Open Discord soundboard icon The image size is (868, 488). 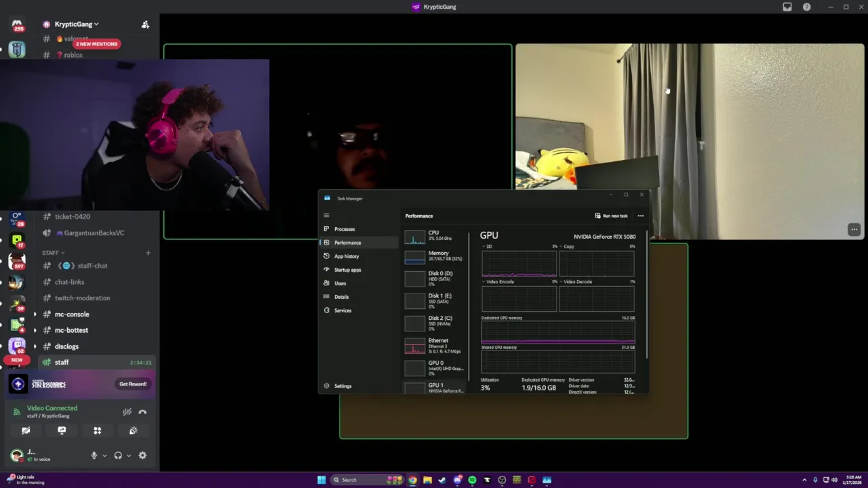point(134,430)
